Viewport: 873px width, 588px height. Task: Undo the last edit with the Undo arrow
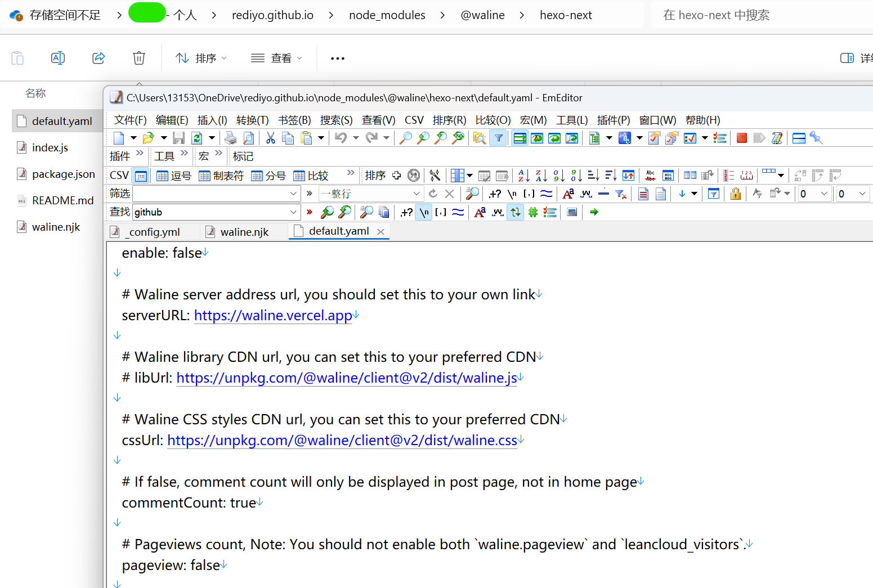(341, 138)
